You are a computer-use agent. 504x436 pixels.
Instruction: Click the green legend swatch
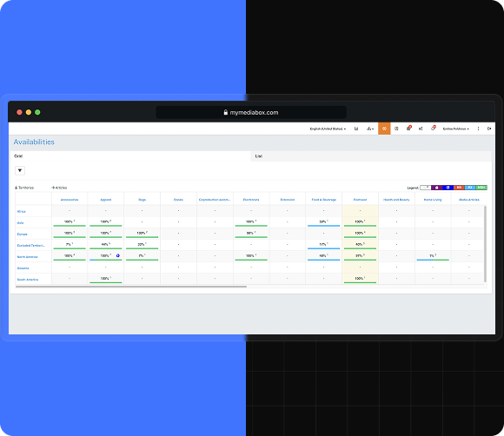click(481, 188)
